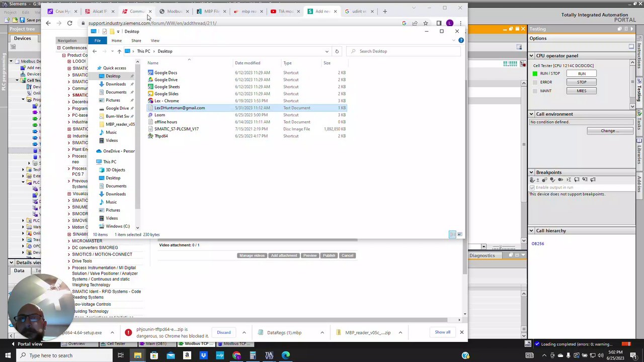Click MRES button in CPU operator panel
Viewport: 644px width, 362px height.
(582, 91)
